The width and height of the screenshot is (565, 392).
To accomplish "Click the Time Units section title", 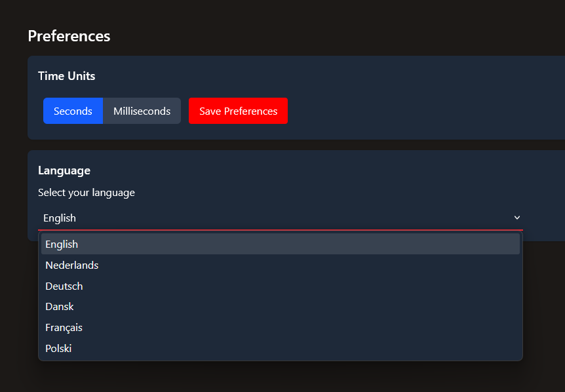I will tap(66, 76).
